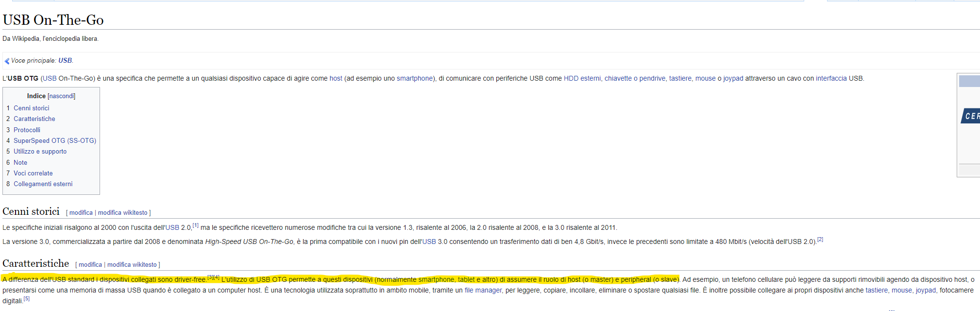Click the italic 'High-Speed USB On-The-Go' text
Viewport: 980px width, 311px height.
[x=249, y=242]
